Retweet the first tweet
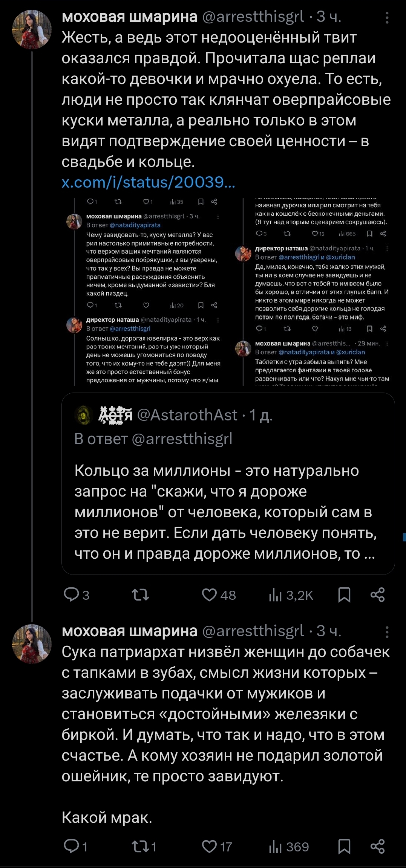 [x=140, y=595]
